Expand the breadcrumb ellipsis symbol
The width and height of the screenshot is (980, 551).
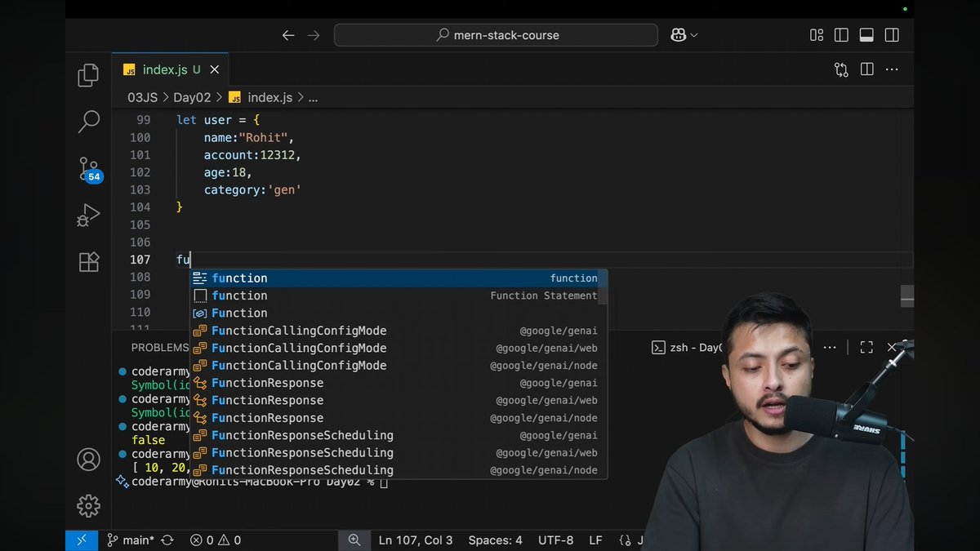(x=313, y=98)
